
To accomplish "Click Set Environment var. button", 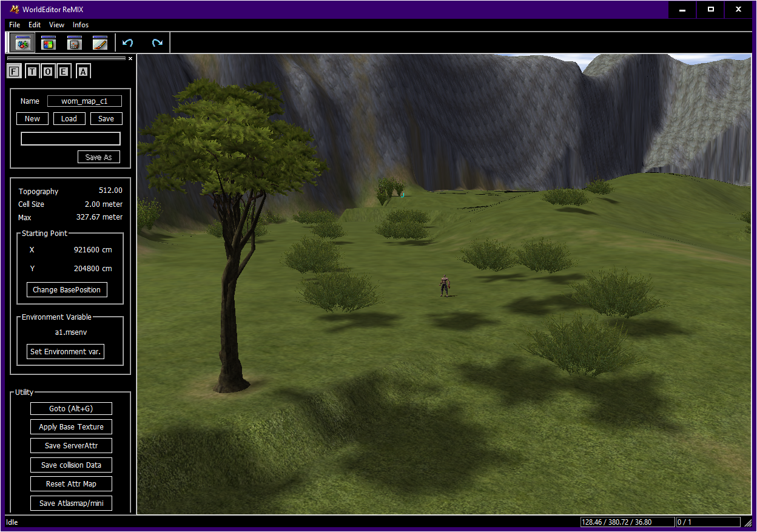I will point(66,352).
